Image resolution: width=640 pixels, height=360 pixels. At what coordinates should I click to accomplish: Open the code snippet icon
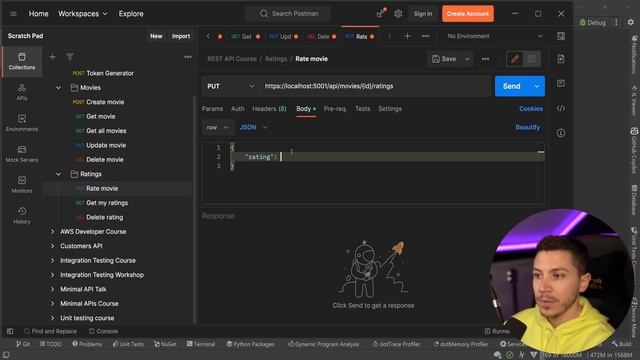(x=561, y=109)
